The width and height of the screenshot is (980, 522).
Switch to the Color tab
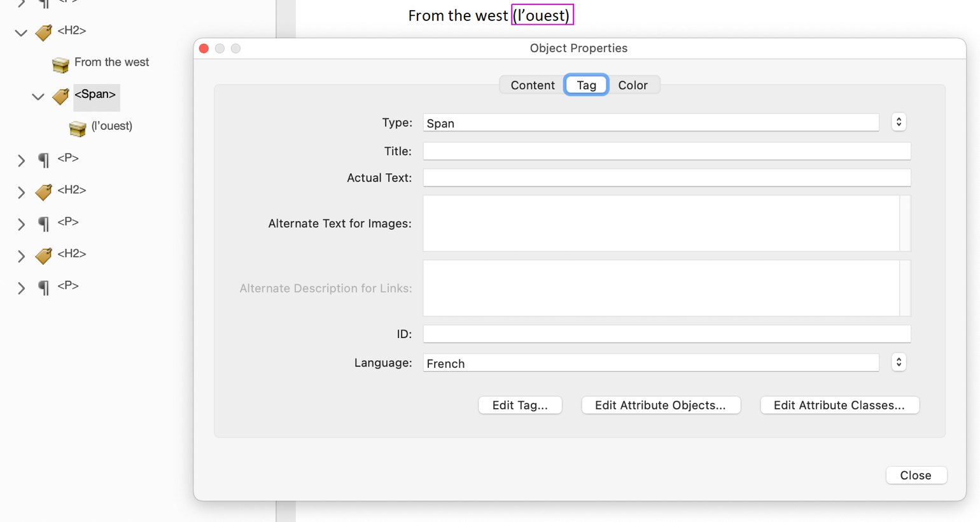(x=634, y=85)
